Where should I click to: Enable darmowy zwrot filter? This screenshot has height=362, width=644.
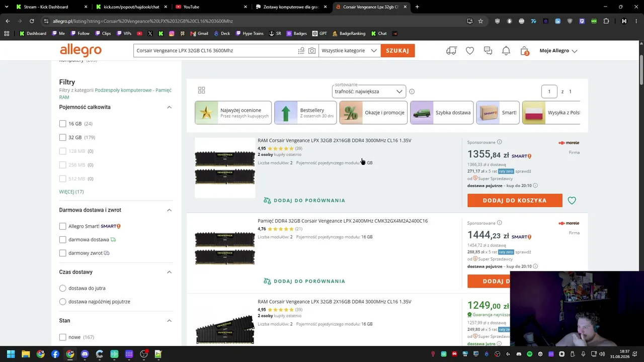point(63,253)
